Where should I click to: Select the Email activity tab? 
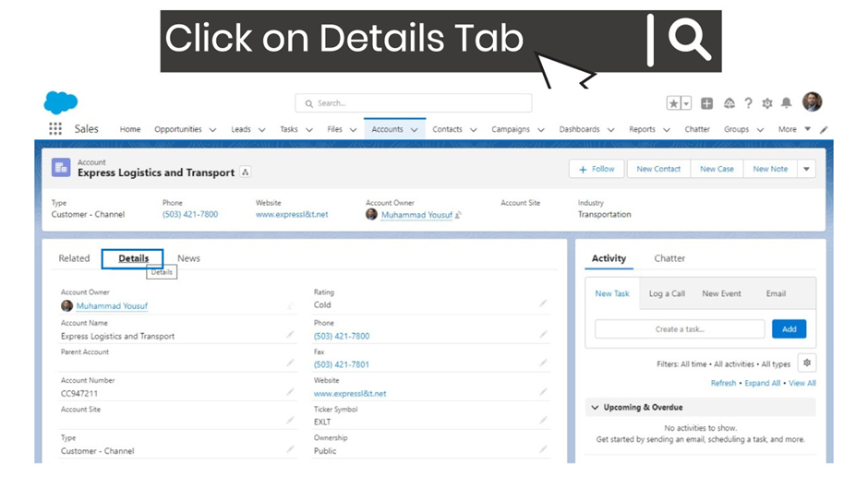point(776,293)
